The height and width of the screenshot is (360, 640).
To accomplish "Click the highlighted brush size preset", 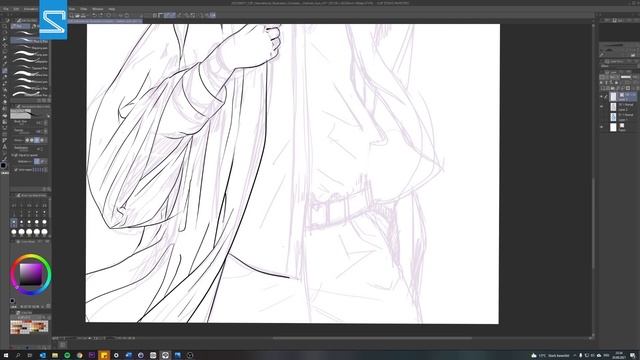I will (13, 223).
